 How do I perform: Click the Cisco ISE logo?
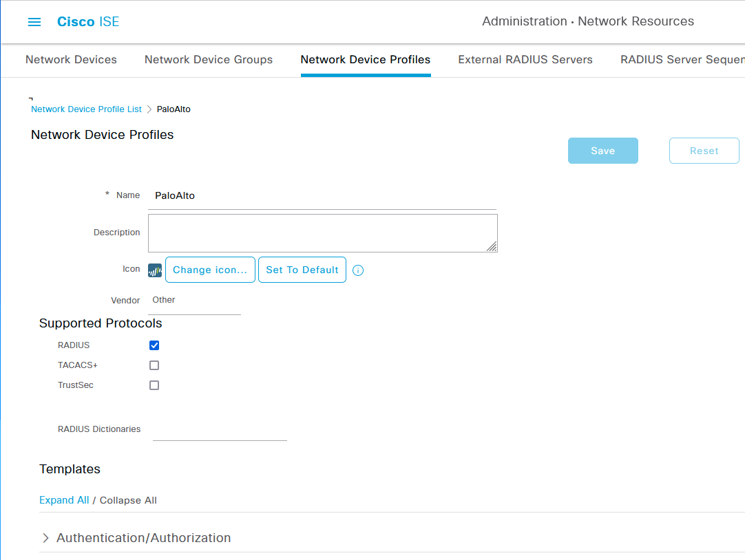[x=88, y=22]
